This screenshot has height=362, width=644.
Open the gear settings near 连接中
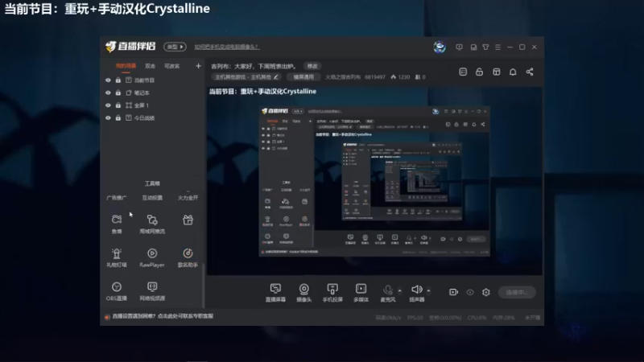(x=486, y=292)
